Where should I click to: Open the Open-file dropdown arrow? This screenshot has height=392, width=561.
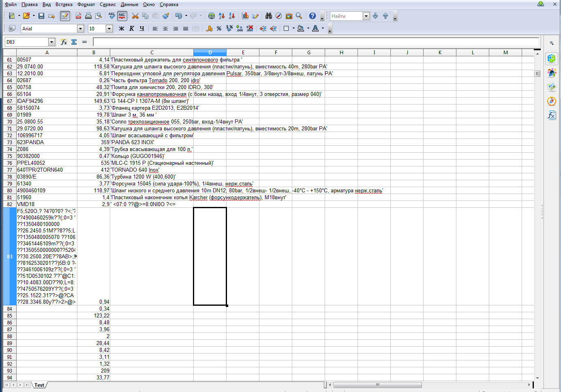(x=34, y=16)
